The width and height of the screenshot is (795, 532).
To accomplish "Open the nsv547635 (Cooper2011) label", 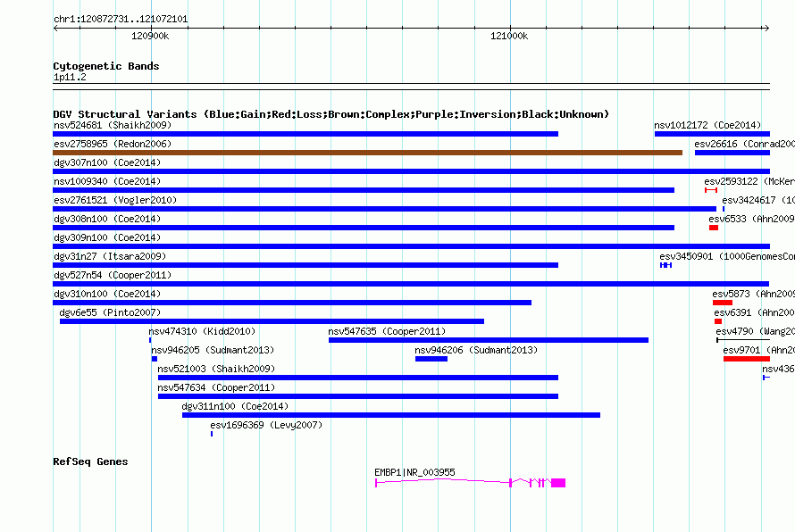I will (387, 331).
